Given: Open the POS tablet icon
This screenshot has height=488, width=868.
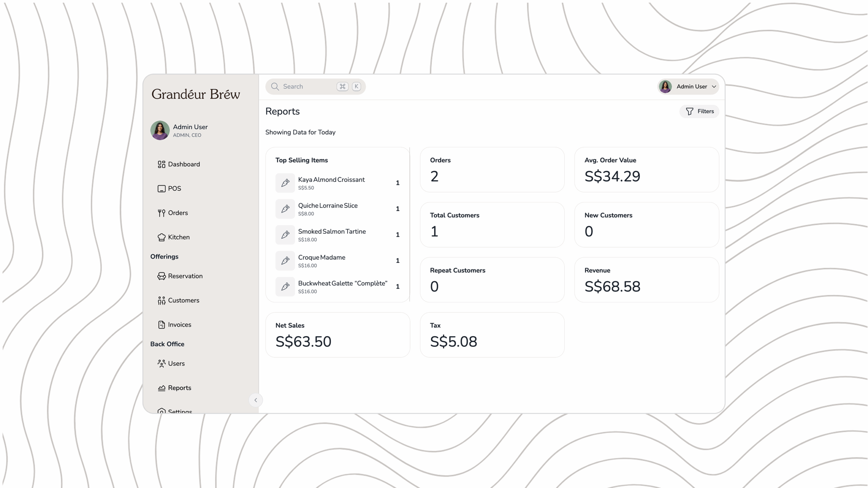Looking at the screenshot, I should pyautogui.click(x=161, y=189).
